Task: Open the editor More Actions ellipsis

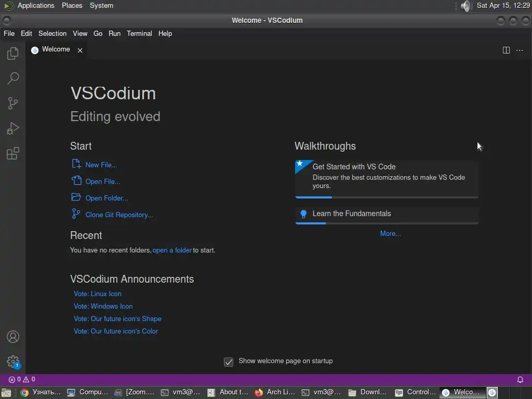Action: pyautogui.click(x=520, y=50)
